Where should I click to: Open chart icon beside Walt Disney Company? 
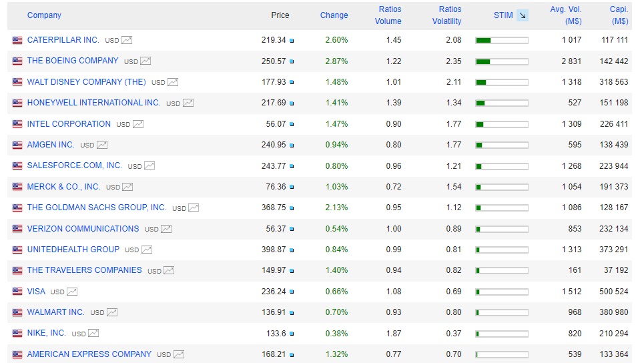point(173,82)
